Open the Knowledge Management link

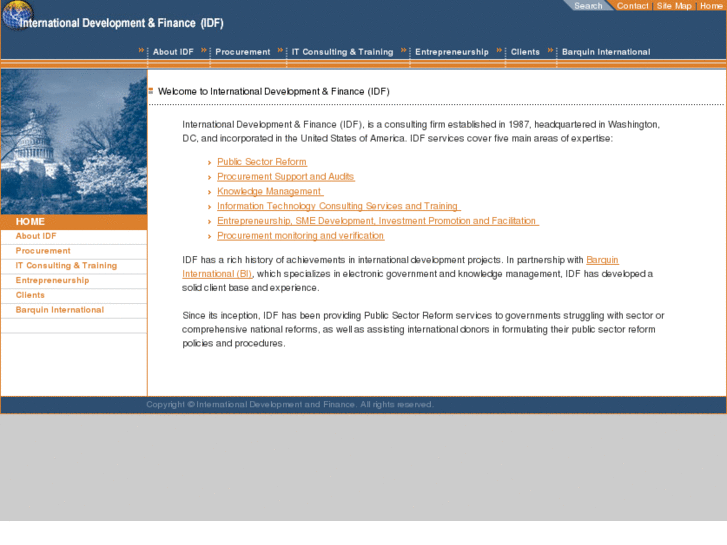click(270, 192)
